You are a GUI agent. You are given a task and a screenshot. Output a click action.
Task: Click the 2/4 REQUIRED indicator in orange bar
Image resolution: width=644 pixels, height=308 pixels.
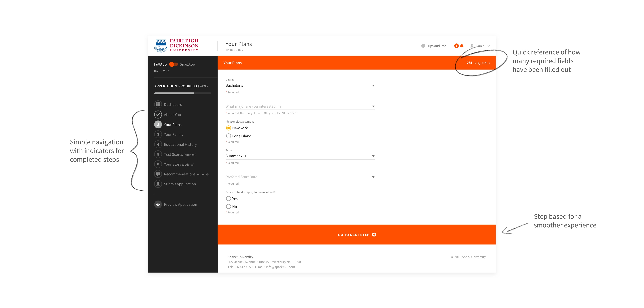click(x=478, y=63)
